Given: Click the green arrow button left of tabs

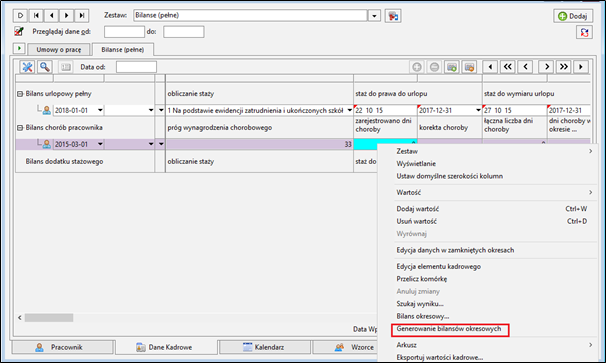Looking at the screenshot, I should (19, 48).
